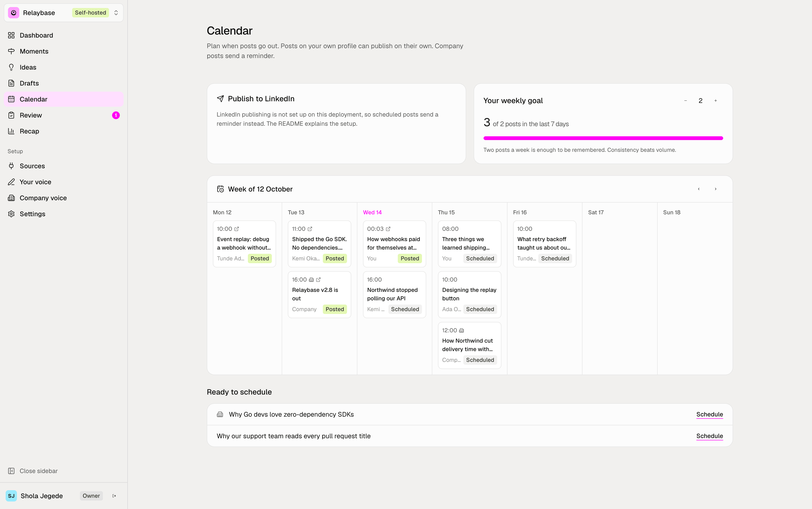Open Sources plug icon

pos(12,166)
